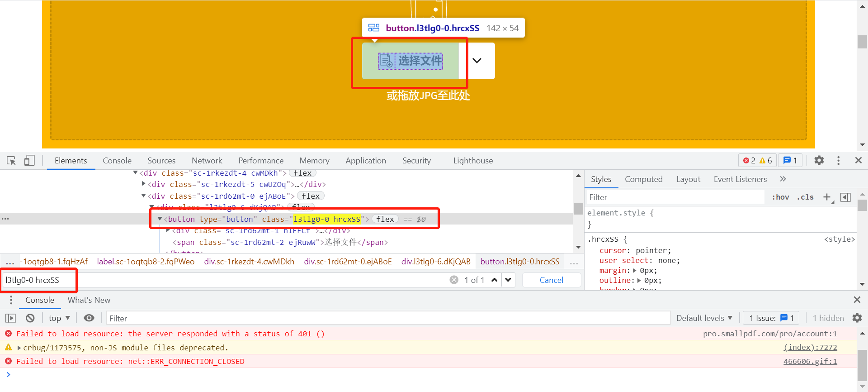Image resolution: width=868 pixels, height=392 pixels.
Task: Go to previous search result arrow
Action: pyautogui.click(x=495, y=280)
